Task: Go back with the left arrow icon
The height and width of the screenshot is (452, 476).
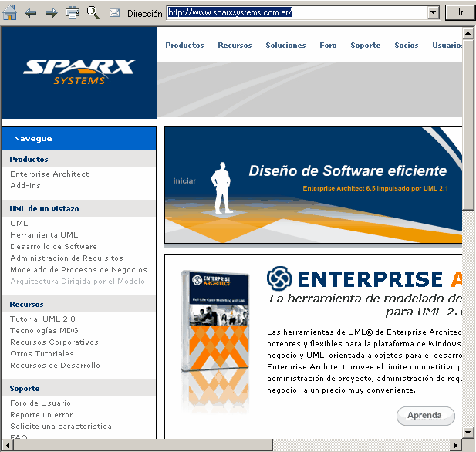Action: pos(31,13)
